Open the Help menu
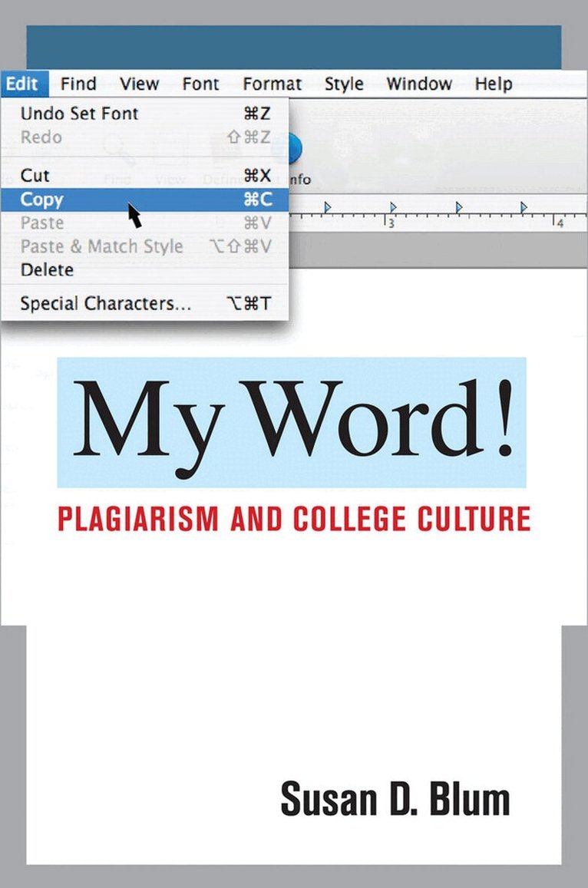The image size is (588, 888). click(493, 84)
